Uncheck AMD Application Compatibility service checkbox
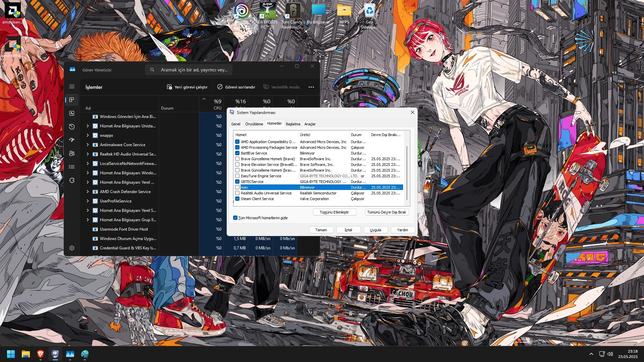This screenshot has width=644, height=362. point(237,142)
